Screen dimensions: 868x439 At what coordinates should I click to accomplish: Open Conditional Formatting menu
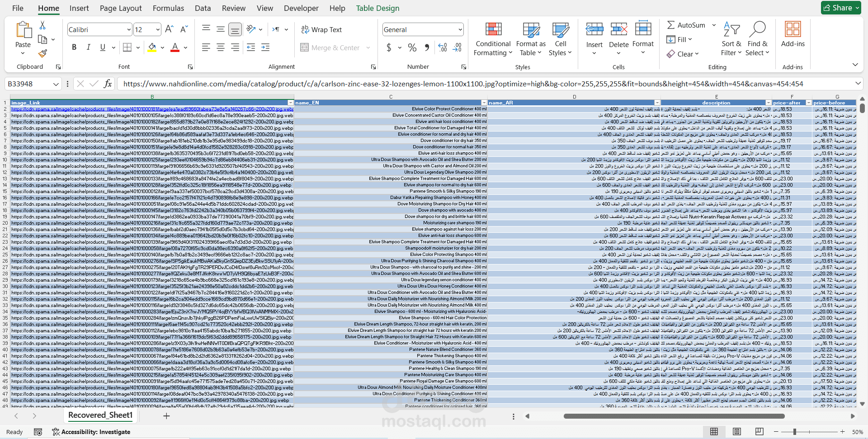493,39
